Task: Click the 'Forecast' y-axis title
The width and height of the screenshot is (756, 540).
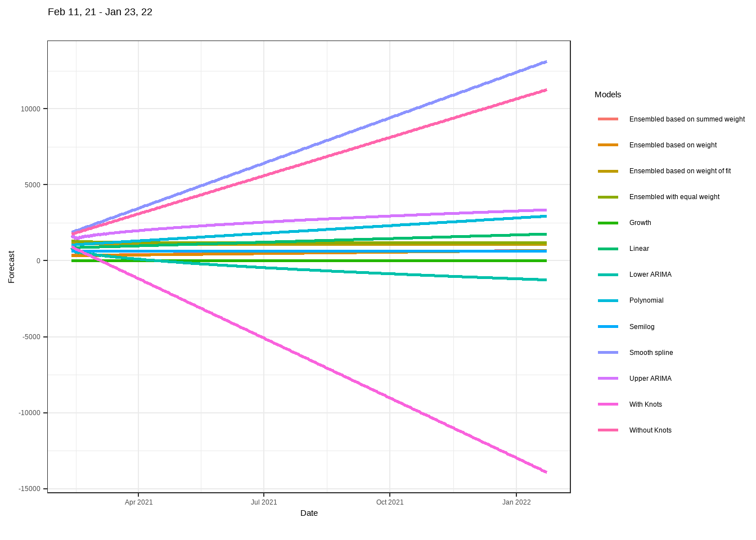Action: point(11,267)
